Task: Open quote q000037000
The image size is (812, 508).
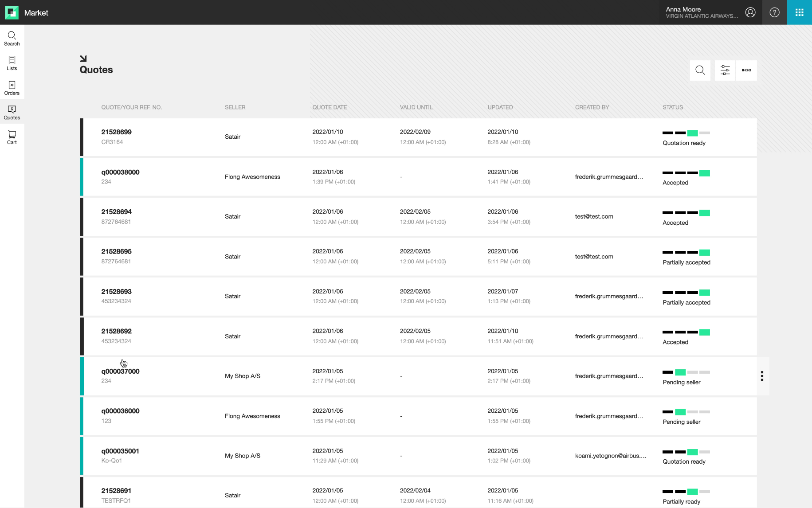Action: click(120, 371)
